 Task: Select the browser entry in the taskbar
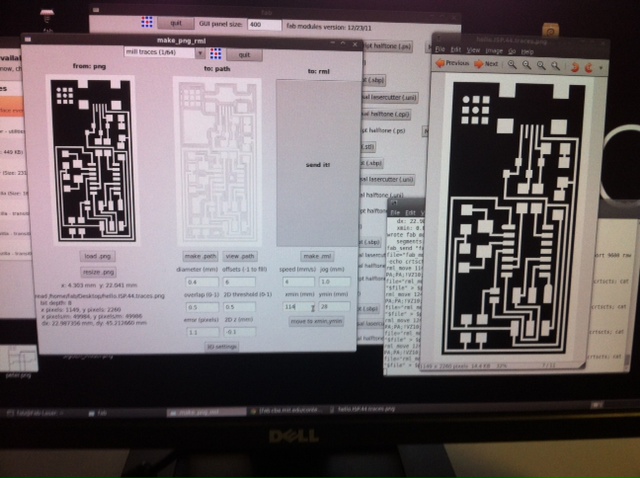point(287,410)
